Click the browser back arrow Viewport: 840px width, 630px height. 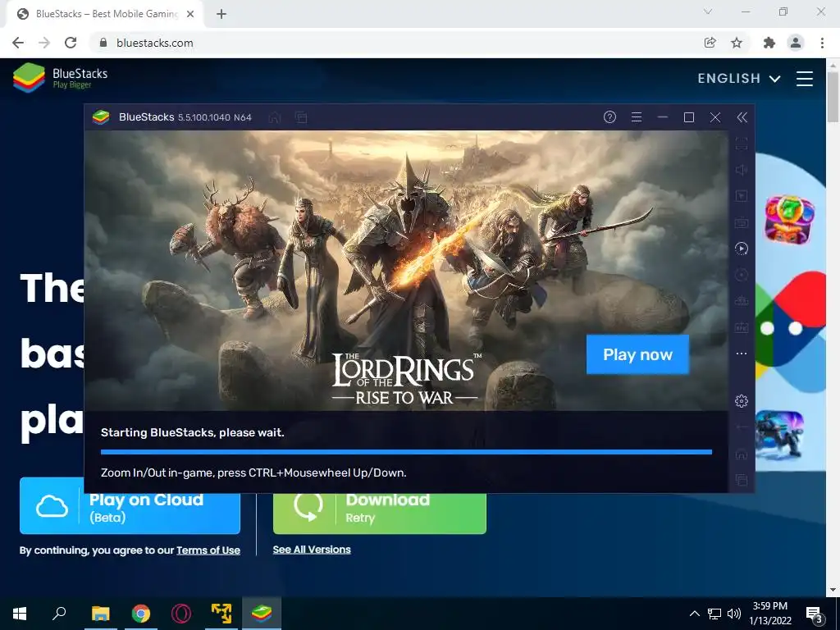pos(18,43)
